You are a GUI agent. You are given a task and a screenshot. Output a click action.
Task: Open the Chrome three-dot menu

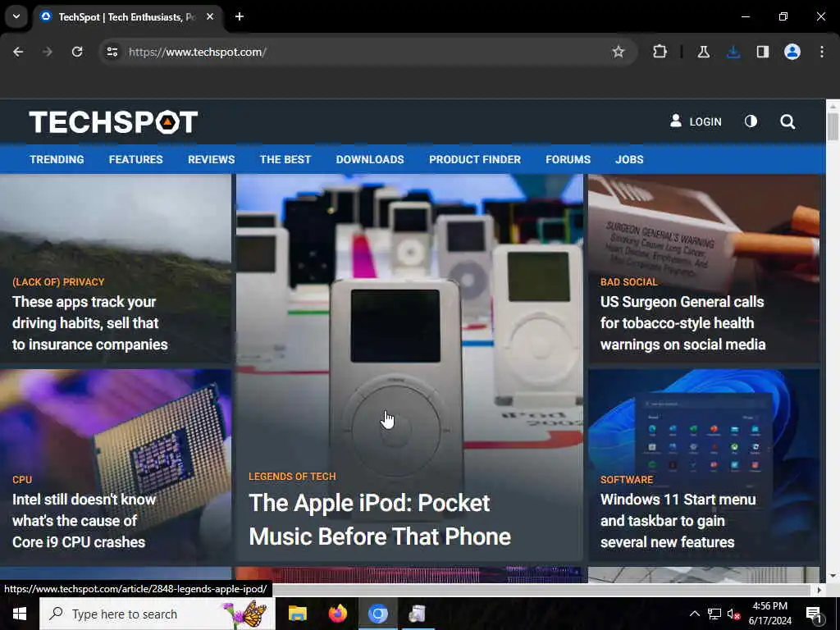pos(822,52)
